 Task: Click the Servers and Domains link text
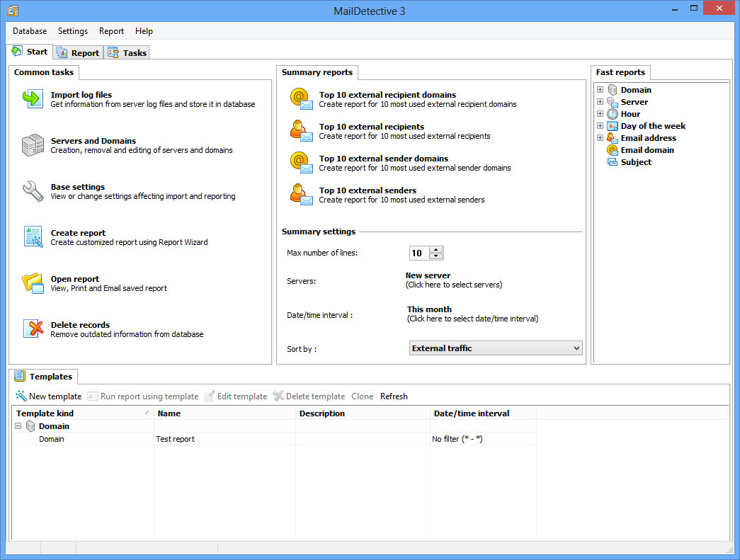click(93, 141)
